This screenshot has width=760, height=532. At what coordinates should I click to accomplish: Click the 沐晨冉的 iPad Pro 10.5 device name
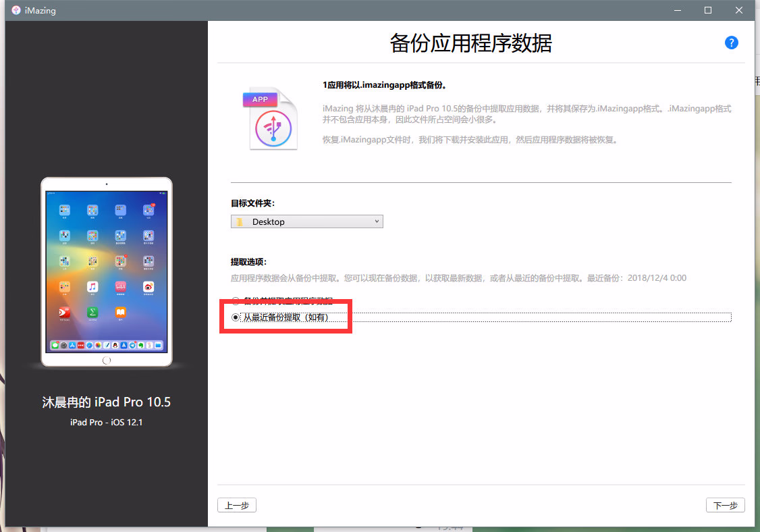(x=106, y=402)
